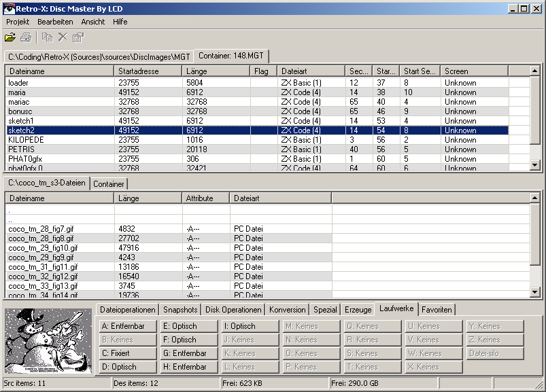
Task: Switch to the Container: 148.MGT tab
Action: pos(231,56)
